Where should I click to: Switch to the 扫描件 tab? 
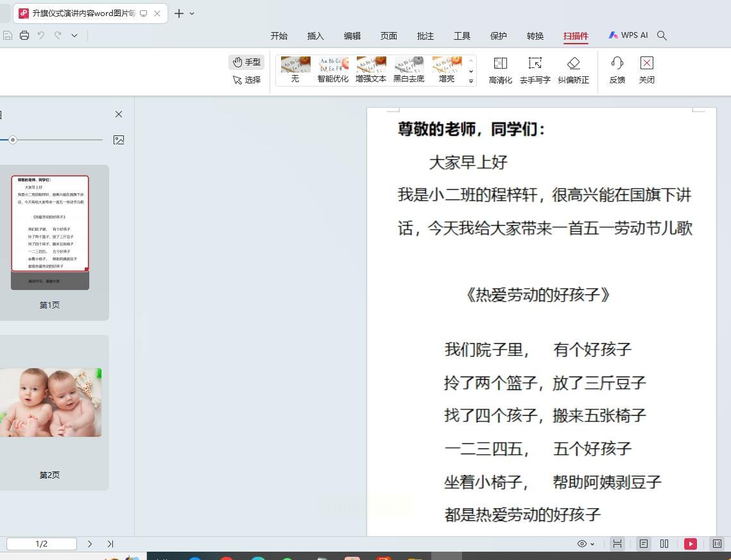click(576, 36)
